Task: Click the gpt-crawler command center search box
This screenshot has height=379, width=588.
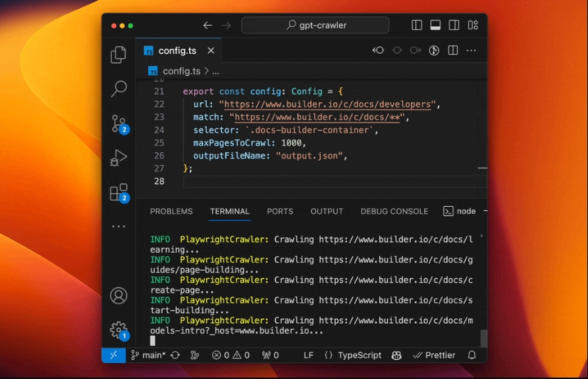Action: [315, 25]
